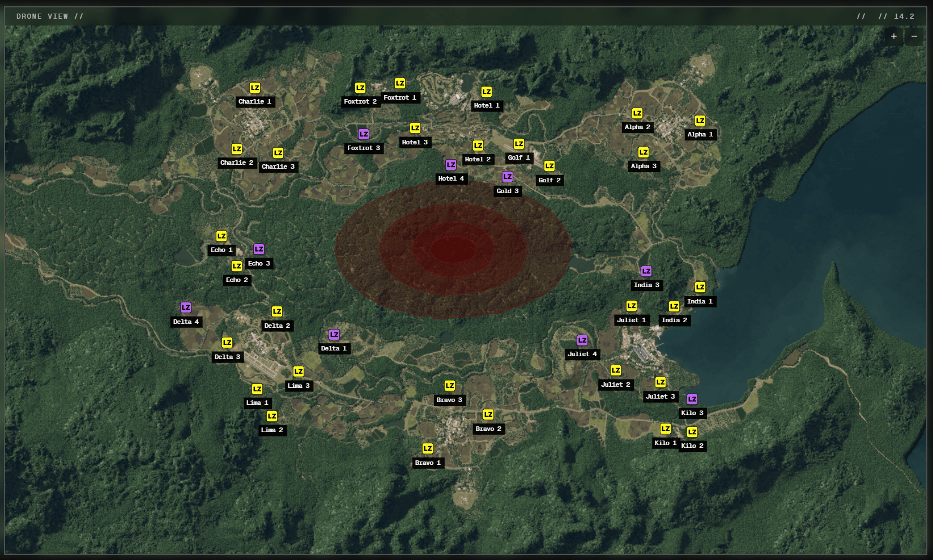Click the 'Delta 1' text label
Viewport: 933px width, 560px height.
[334, 349]
